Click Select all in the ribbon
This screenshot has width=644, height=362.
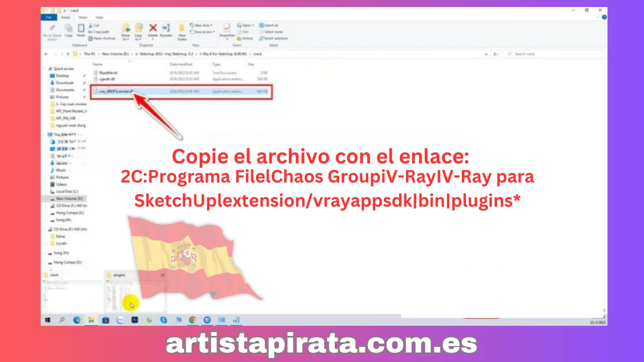pyautogui.click(x=269, y=25)
